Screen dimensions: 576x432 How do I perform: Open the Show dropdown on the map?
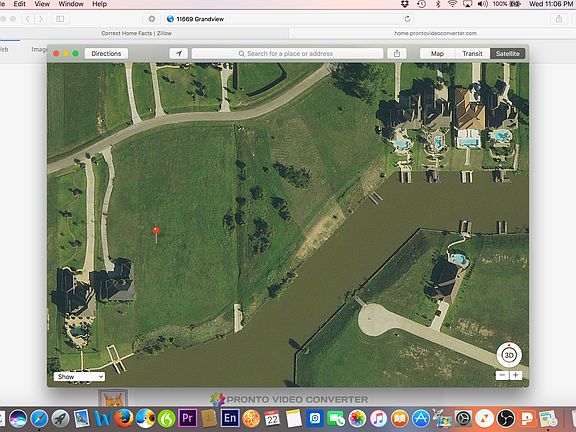coord(79,377)
